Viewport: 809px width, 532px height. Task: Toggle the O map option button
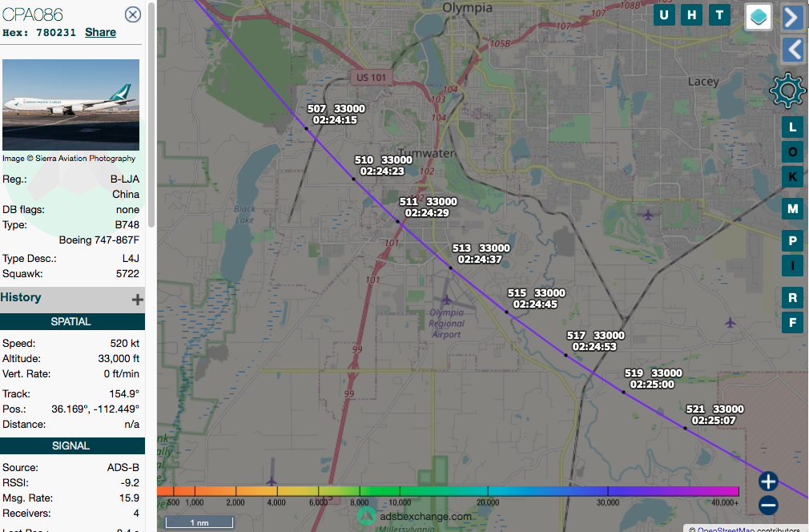click(x=792, y=151)
